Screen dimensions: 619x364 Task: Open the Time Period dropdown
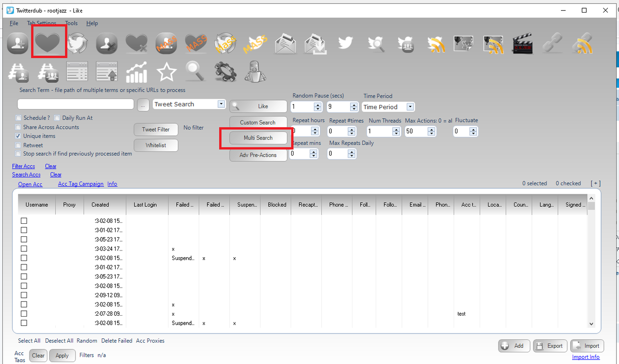pyautogui.click(x=410, y=107)
